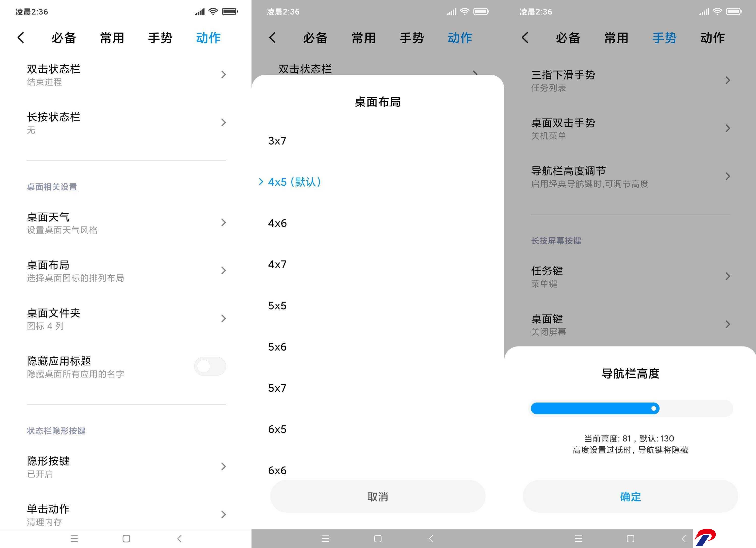Open the 桌面键 chevron

click(728, 324)
